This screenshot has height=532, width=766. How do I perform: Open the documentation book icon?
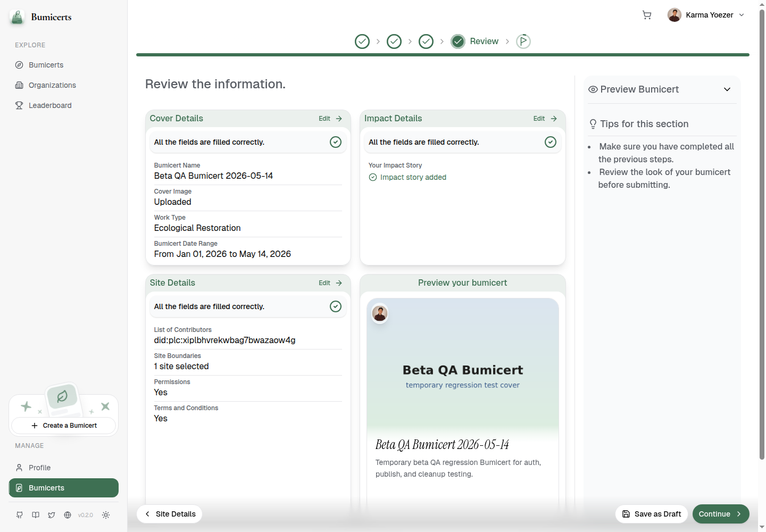(36, 515)
